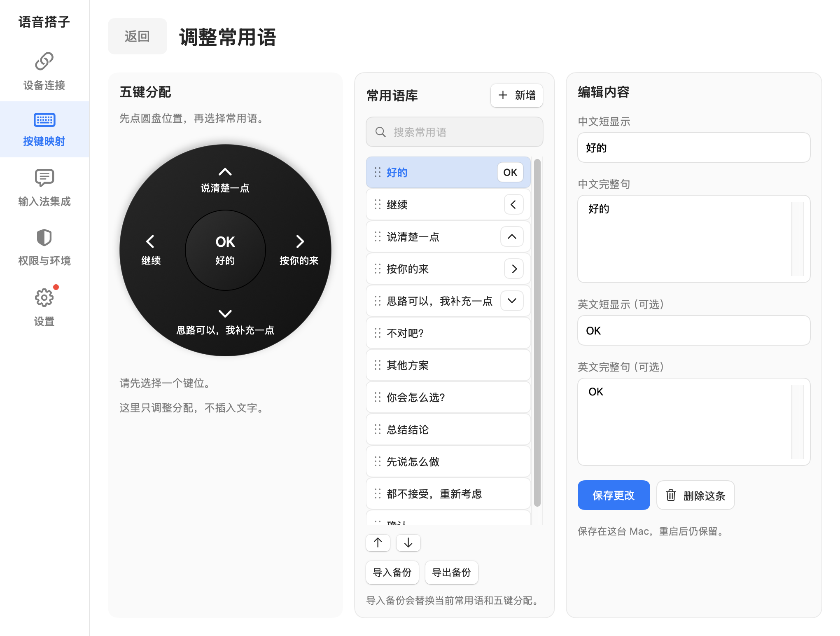Select the 说清楚一点 phrase row text
This screenshot has width=840, height=636.
click(x=413, y=236)
